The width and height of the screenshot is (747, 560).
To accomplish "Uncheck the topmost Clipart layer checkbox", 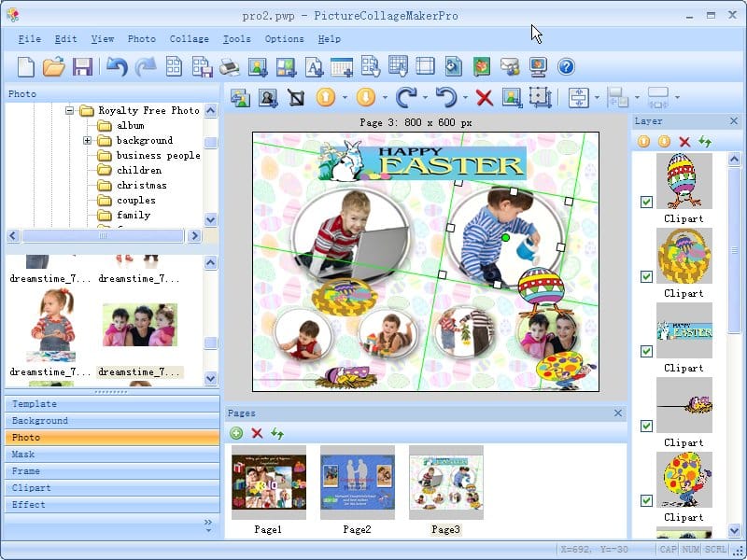I will pyautogui.click(x=646, y=201).
